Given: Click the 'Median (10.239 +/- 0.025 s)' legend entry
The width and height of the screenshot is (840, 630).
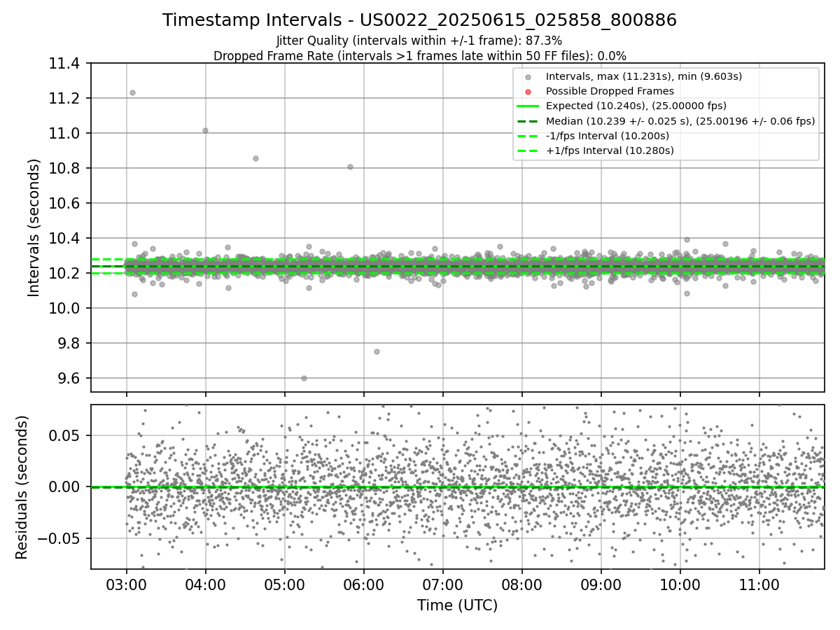Looking at the screenshot, I should coord(680,120).
